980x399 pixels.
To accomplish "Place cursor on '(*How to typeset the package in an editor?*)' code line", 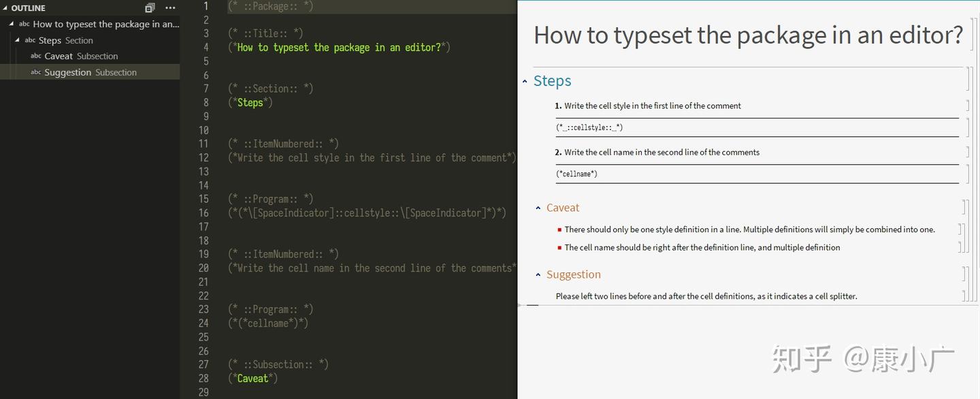I will click(339, 48).
